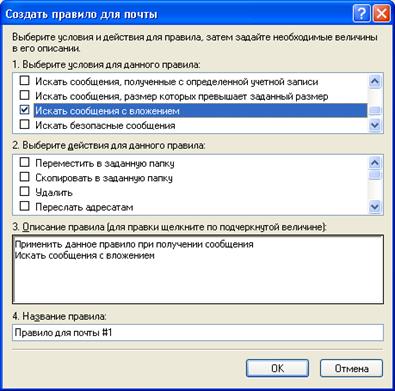Click the help question mark icon
This screenshot has width=395, height=391.
[x=361, y=14]
